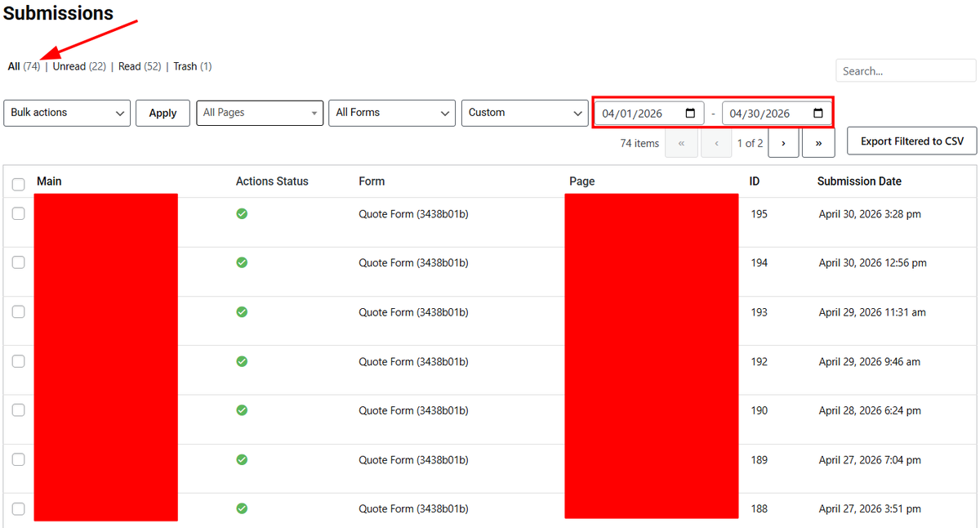Click the 1 of 2 page indicator
The width and height of the screenshot is (980, 528).
point(750,143)
